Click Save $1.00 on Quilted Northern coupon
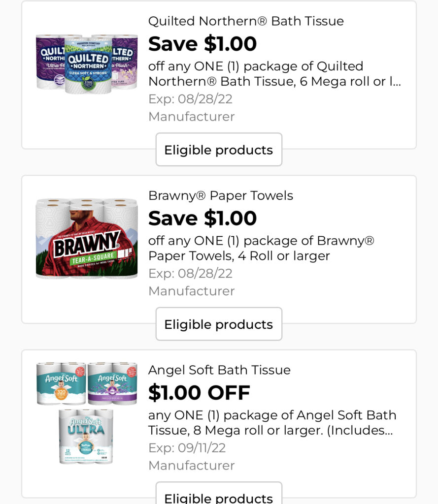Viewport: 438px width, 504px height. point(202,44)
